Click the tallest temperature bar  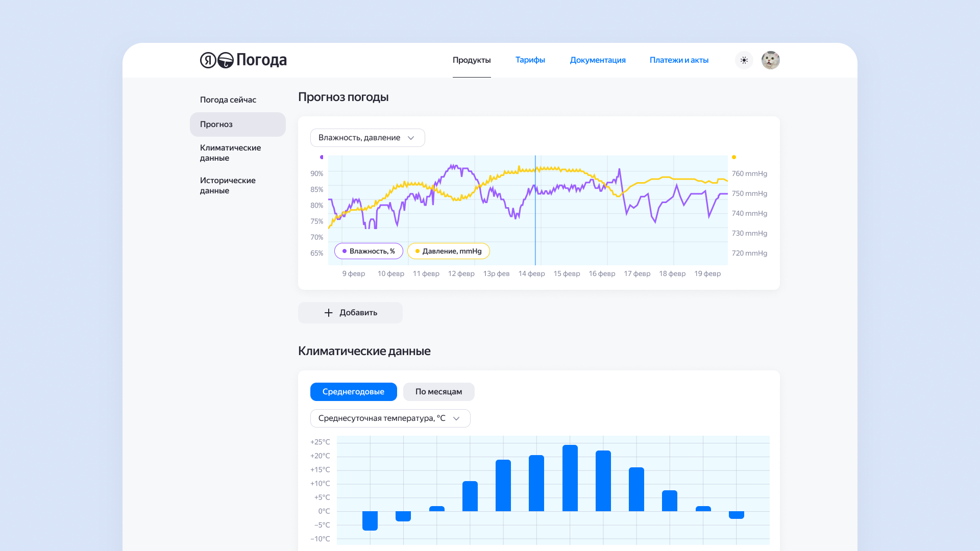tap(570, 478)
